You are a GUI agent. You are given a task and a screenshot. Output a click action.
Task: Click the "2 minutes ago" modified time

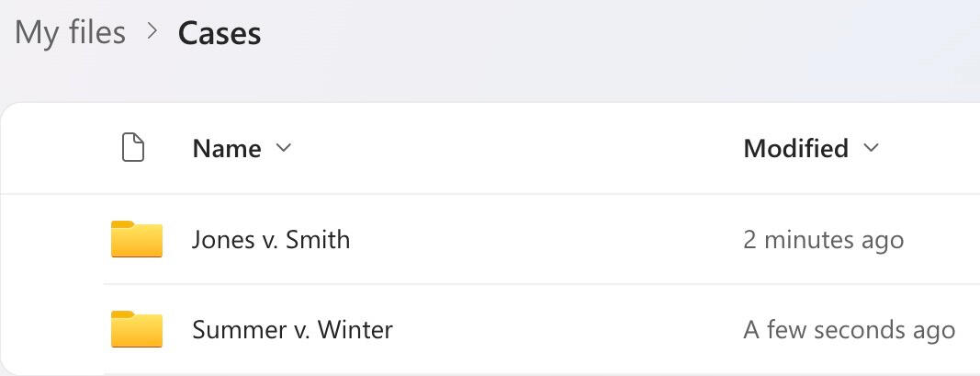tap(823, 240)
